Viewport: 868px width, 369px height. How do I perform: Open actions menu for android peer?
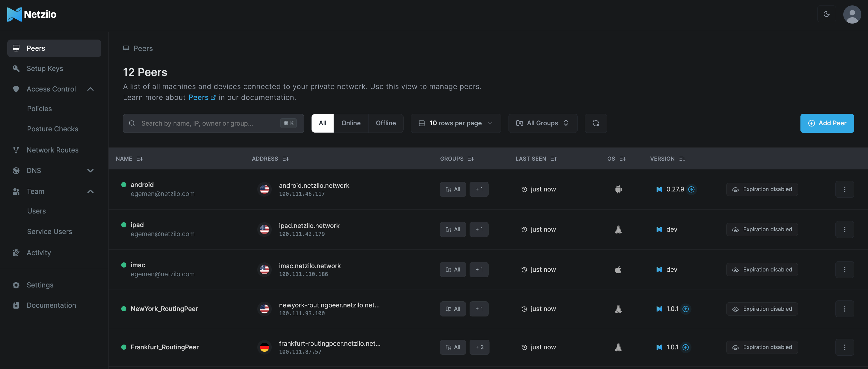(x=844, y=189)
